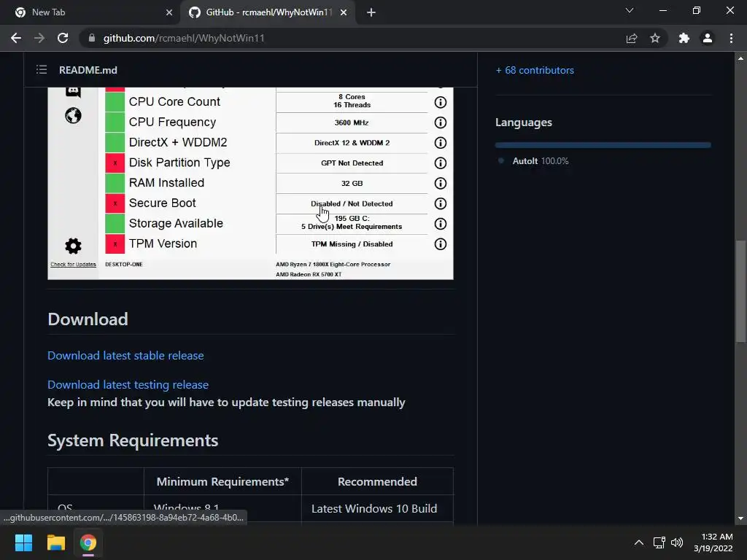The height and width of the screenshot is (560, 747).
Task: Click the info icon for TPM Version
Action: point(440,244)
